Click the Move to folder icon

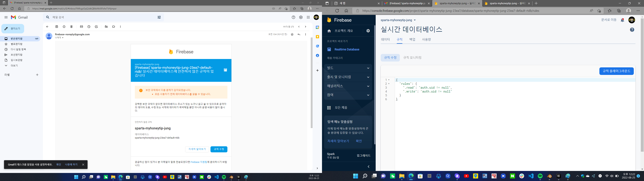click(x=106, y=27)
